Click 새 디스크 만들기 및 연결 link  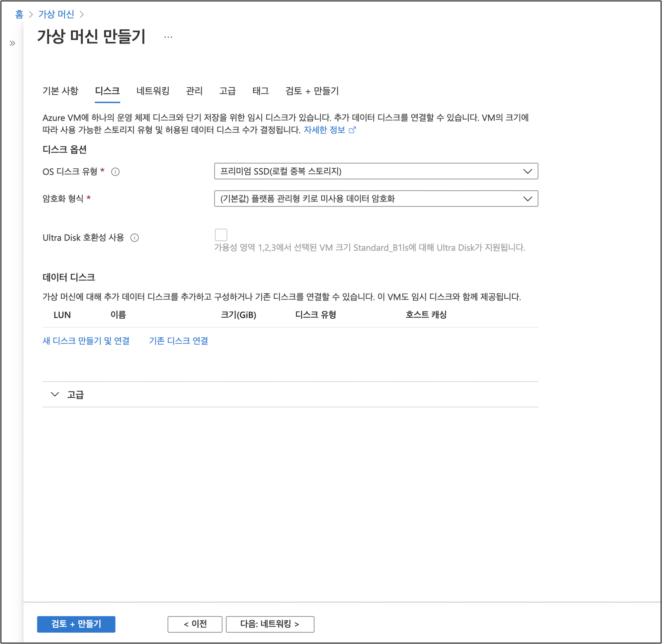(86, 341)
